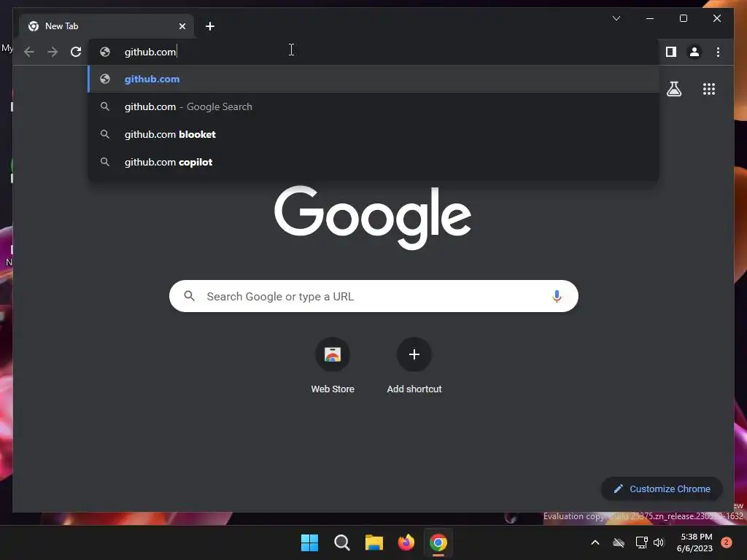Image resolution: width=747 pixels, height=560 pixels.
Task: Open the Chrome three-dot menu
Action: coord(718,52)
